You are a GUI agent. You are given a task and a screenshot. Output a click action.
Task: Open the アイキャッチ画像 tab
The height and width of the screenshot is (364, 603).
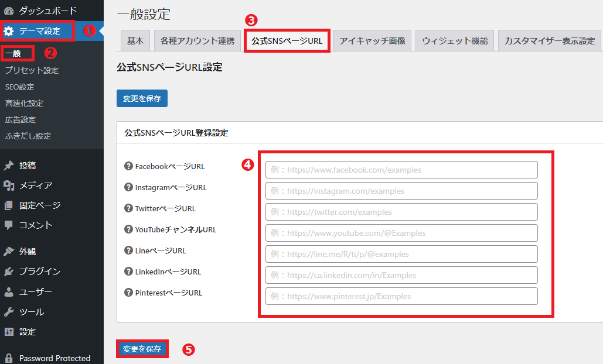(372, 41)
